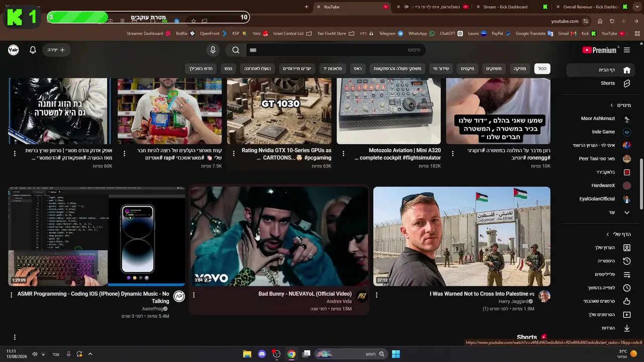Image resolution: width=644 pixels, height=362 pixels.
Task: Open the Google Translate bookmark
Action: pos(534,34)
